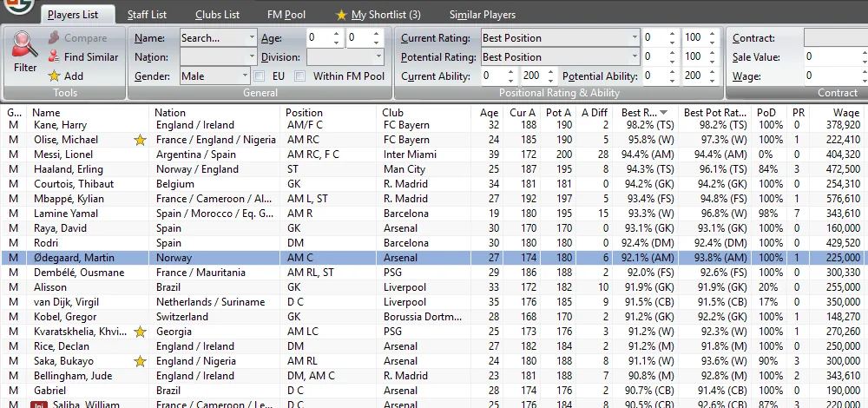The height and width of the screenshot is (408, 868).
Task: Select the Haaland, Erling row
Action: tap(434, 169)
